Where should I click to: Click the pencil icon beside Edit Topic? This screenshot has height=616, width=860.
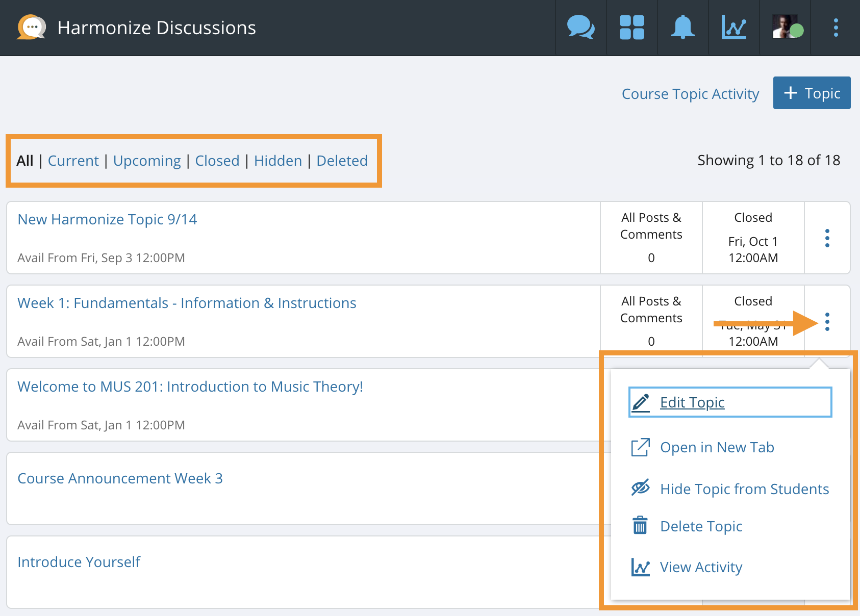click(641, 403)
